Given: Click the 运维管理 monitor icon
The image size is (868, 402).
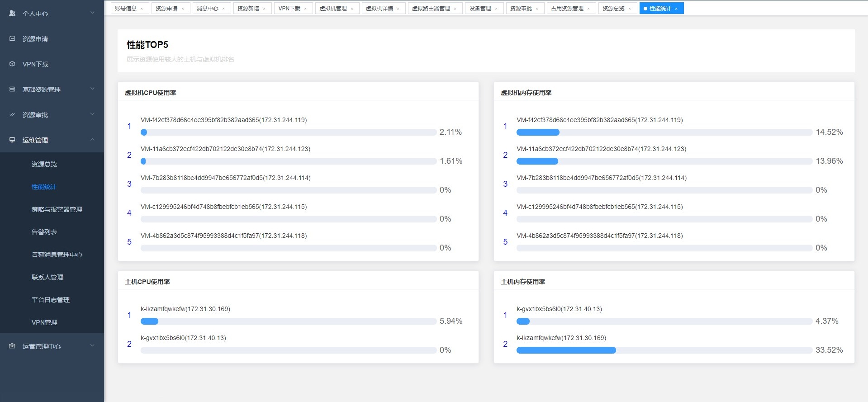Looking at the screenshot, I should point(12,140).
